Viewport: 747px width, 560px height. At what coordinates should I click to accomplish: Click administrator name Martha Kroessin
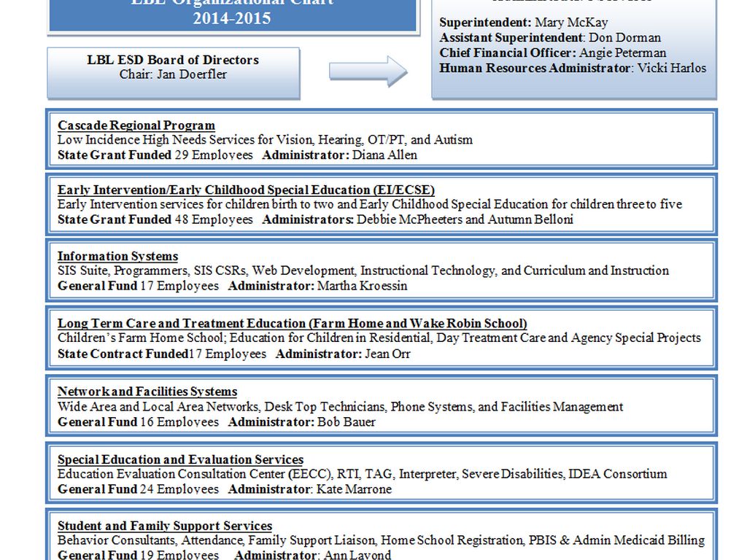point(362,286)
